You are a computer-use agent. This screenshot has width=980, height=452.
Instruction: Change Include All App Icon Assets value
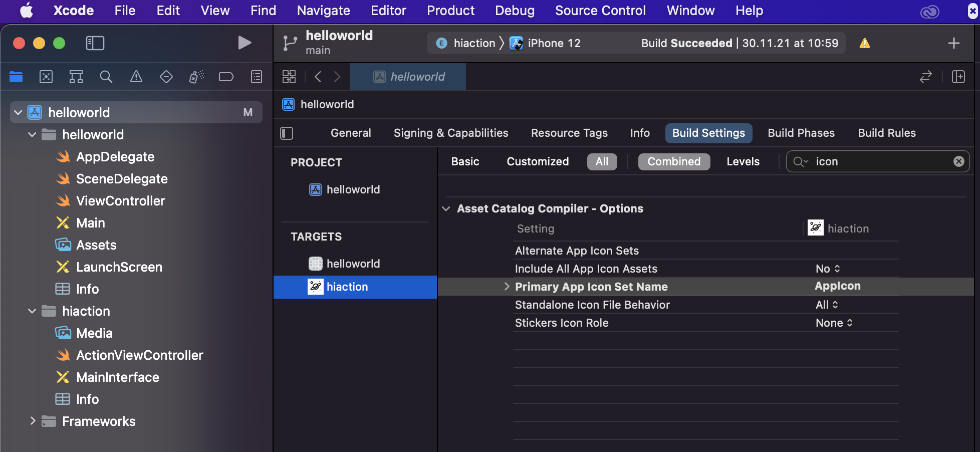(828, 269)
